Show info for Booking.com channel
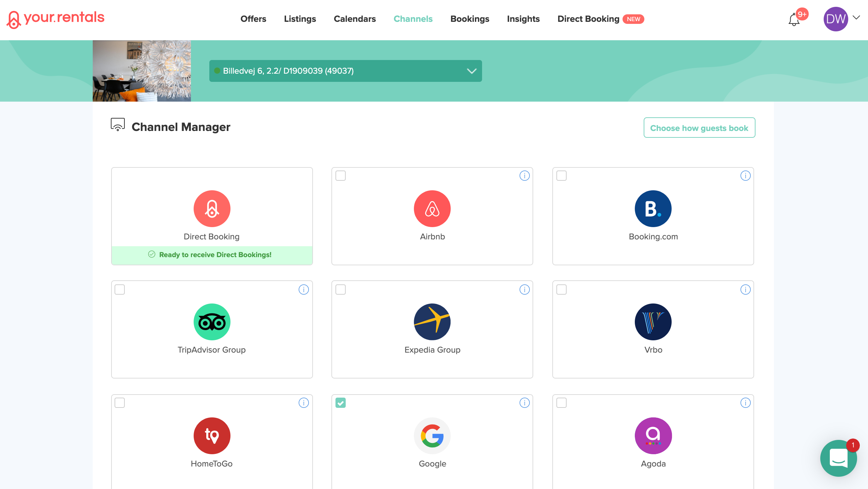Image resolution: width=868 pixels, height=489 pixels. pyautogui.click(x=745, y=176)
